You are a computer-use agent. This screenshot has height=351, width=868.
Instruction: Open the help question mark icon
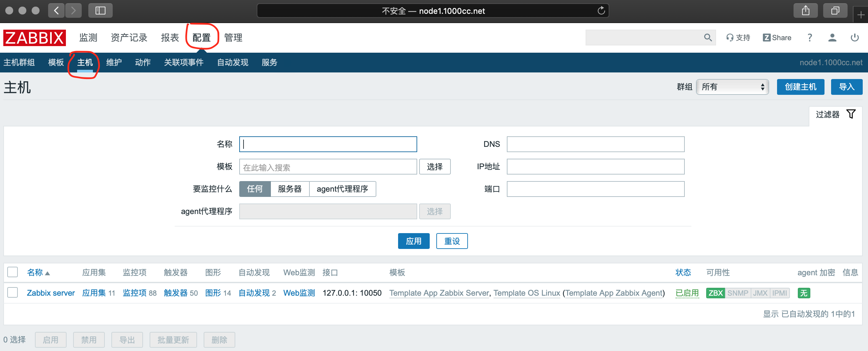(809, 38)
